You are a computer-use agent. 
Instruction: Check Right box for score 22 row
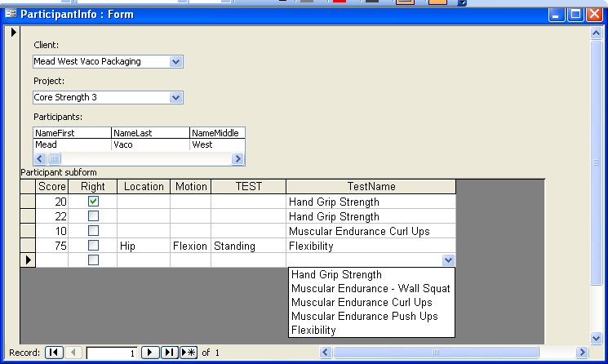pos(93,216)
